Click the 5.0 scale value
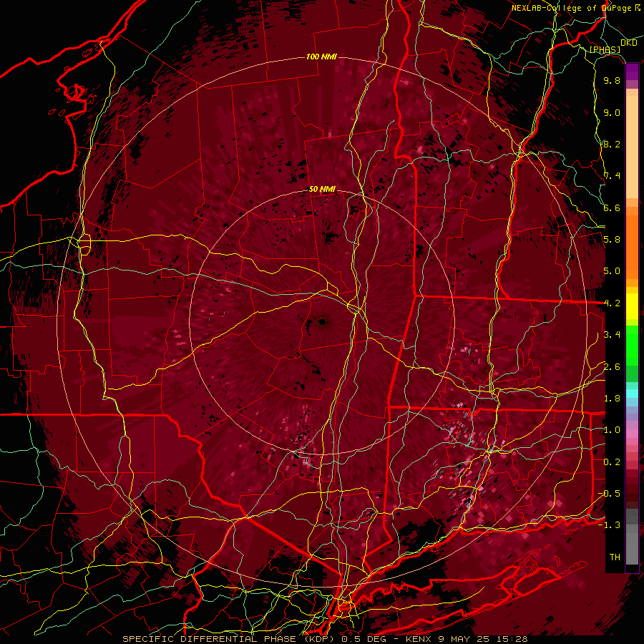This screenshot has height=644, width=644. [612, 271]
